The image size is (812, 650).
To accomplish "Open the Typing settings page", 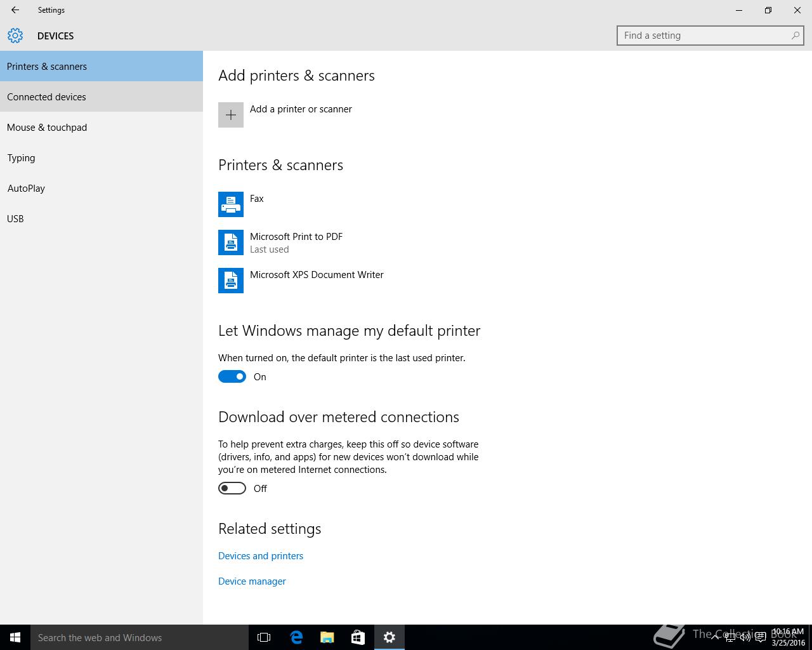I will pos(21,158).
